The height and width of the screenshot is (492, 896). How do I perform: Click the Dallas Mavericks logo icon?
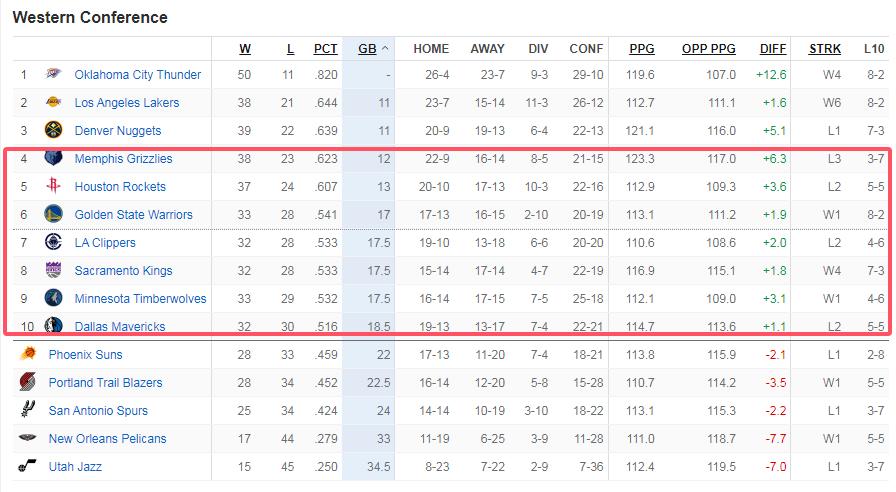coord(54,327)
